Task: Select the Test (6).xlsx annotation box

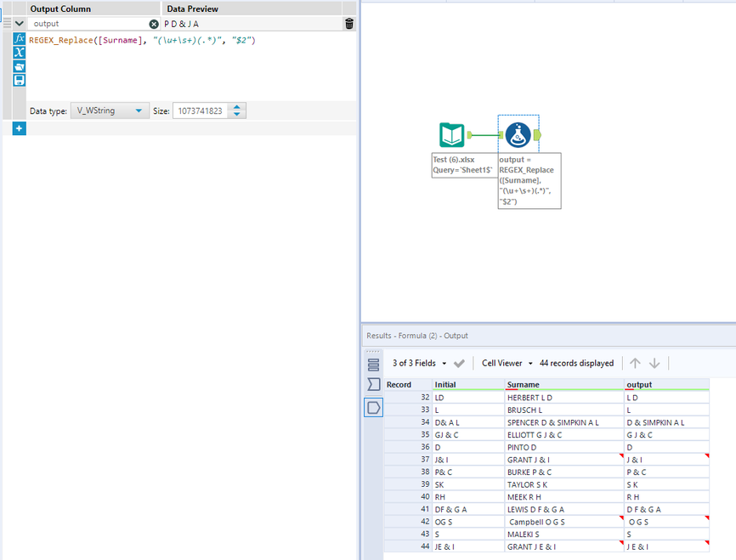Action: [x=464, y=165]
